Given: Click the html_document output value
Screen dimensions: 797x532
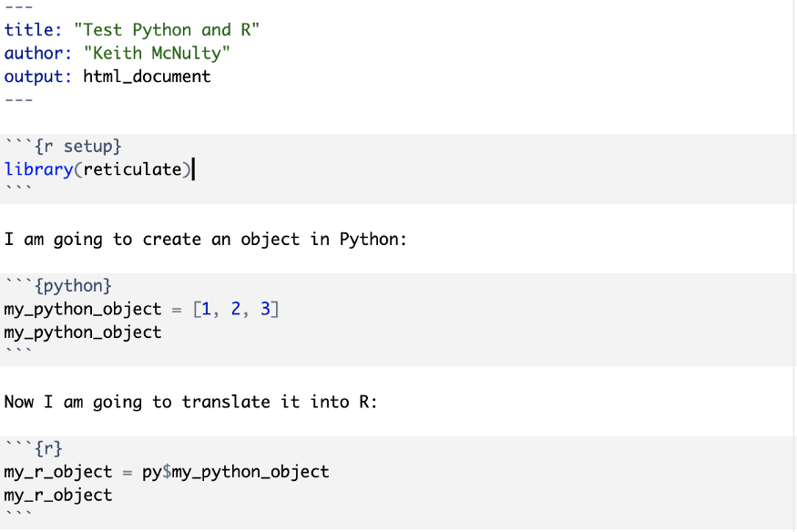Looking at the screenshot, I should (147, 77).
